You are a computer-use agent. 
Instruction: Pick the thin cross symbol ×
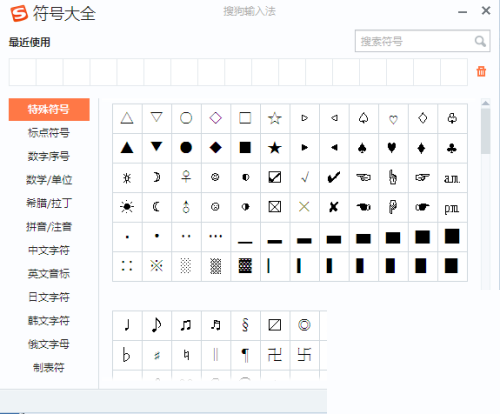click(304, 207)
